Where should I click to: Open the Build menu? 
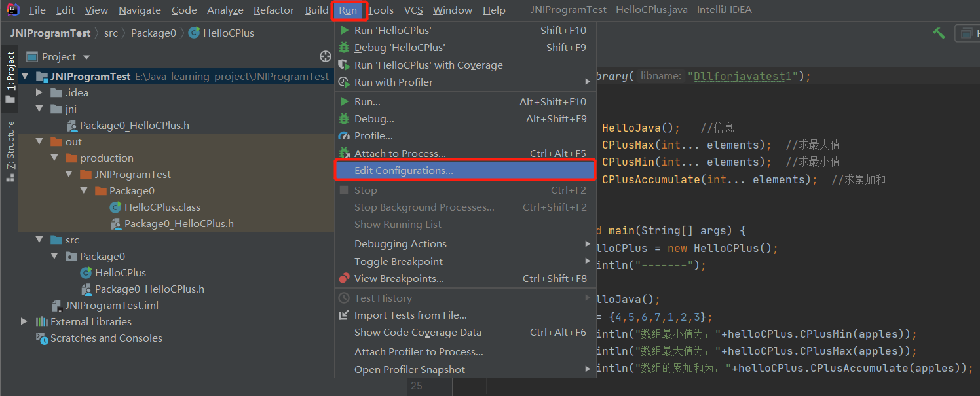click(x=317, y=10)
